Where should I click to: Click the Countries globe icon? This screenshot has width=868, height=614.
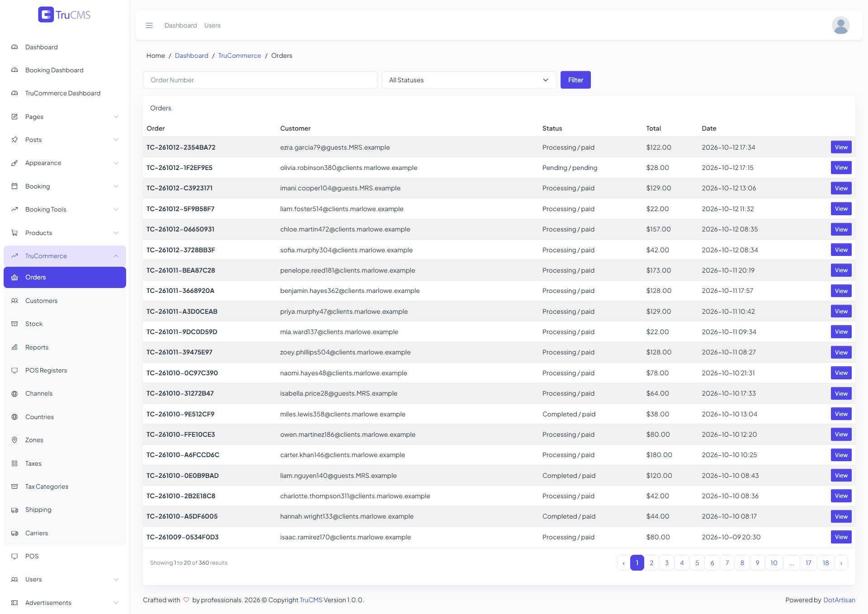pos(14,417)
